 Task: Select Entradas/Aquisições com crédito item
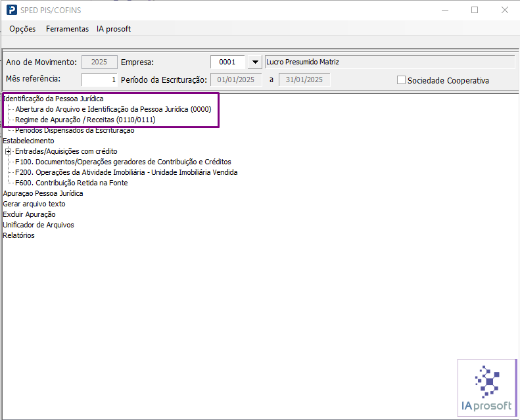coord(66,151)
